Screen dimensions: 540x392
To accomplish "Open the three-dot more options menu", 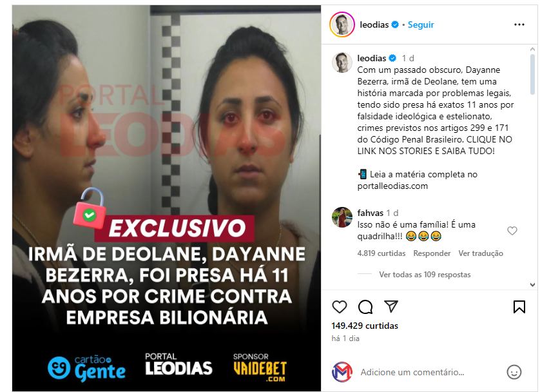I will pos(519,24).
